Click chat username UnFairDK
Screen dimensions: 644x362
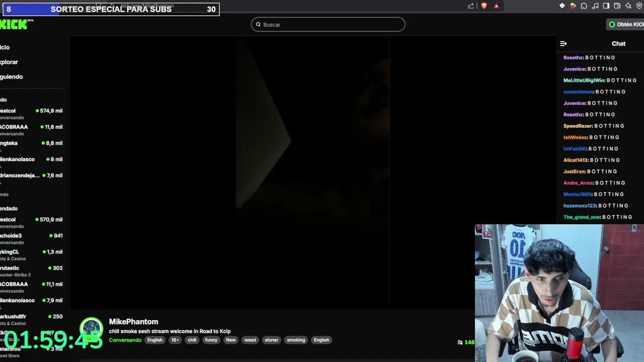tap(575, 149)
